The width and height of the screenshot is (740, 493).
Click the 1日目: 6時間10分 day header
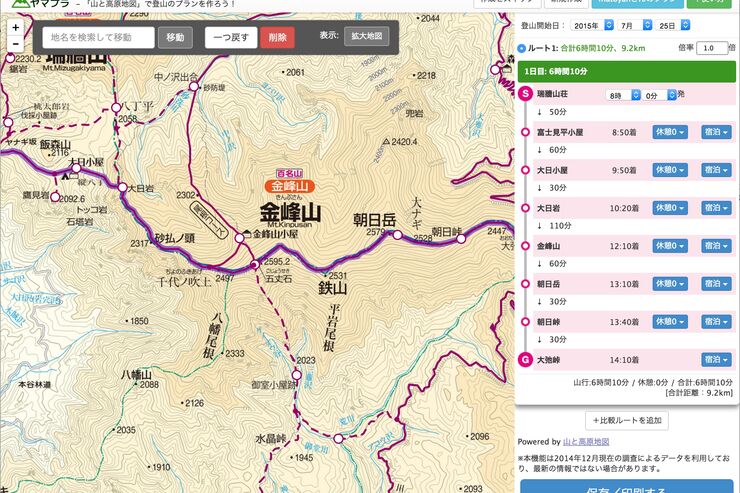(x=626, y=71)
